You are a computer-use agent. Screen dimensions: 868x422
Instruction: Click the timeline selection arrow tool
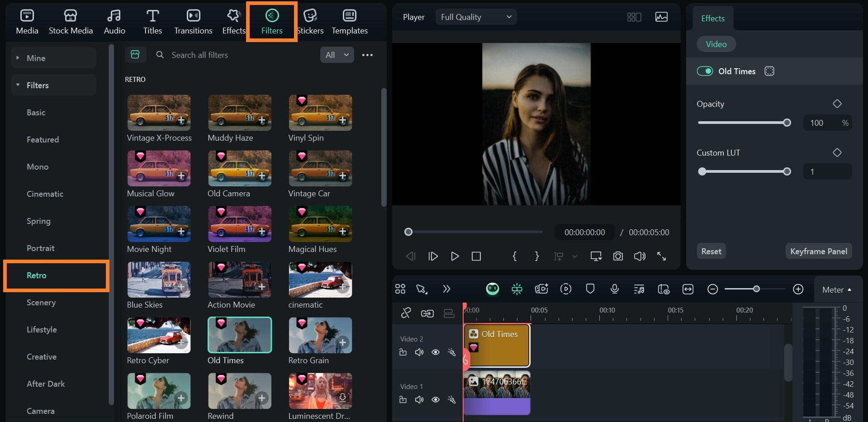pos(422,289)
